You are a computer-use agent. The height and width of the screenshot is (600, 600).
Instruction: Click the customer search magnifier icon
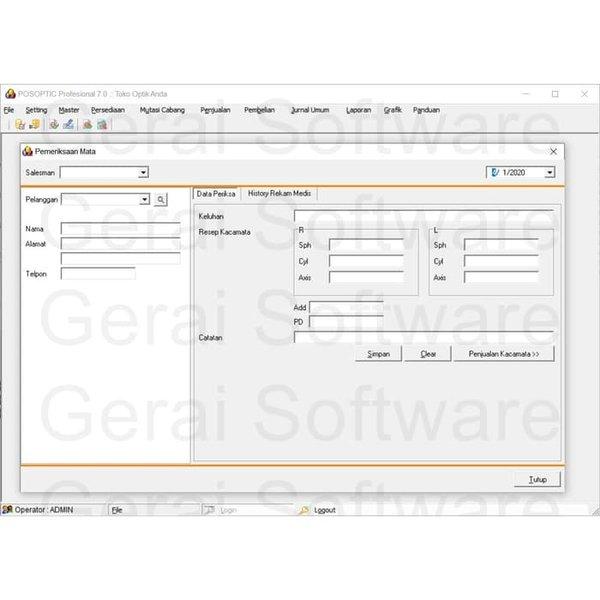(161, 200)
